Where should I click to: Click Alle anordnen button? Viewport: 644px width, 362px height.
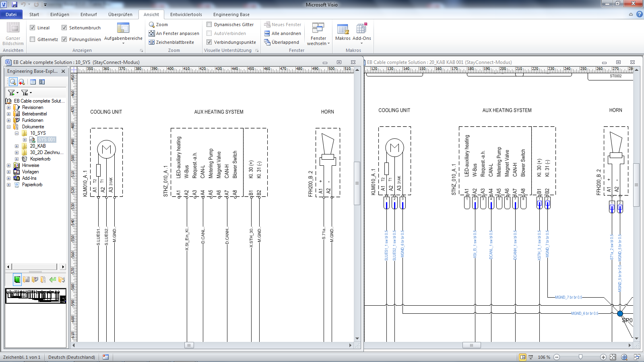coord(282,33)
